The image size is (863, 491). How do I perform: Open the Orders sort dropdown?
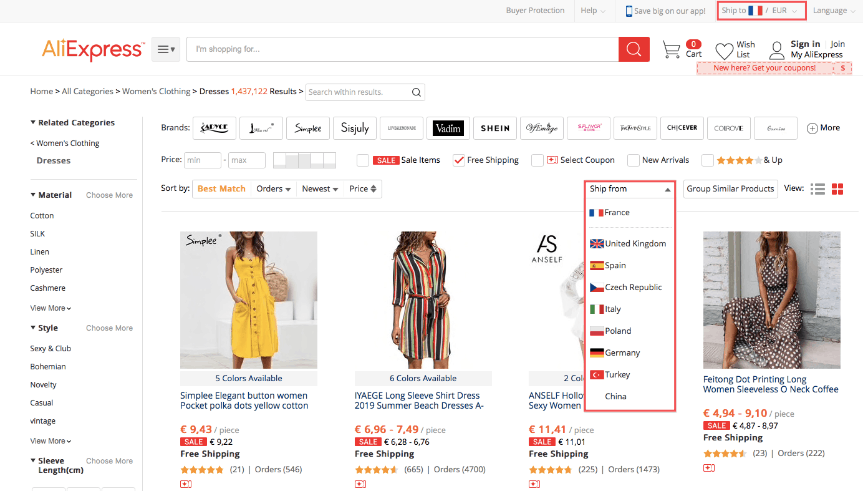(273, 189)
